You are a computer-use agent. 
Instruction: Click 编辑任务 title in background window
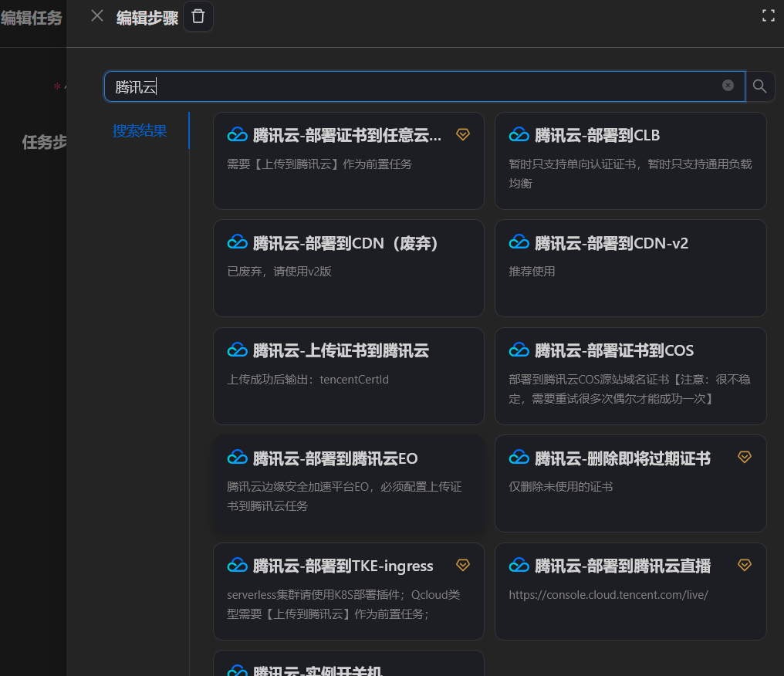pyautogui.click(x=31, y=18)
